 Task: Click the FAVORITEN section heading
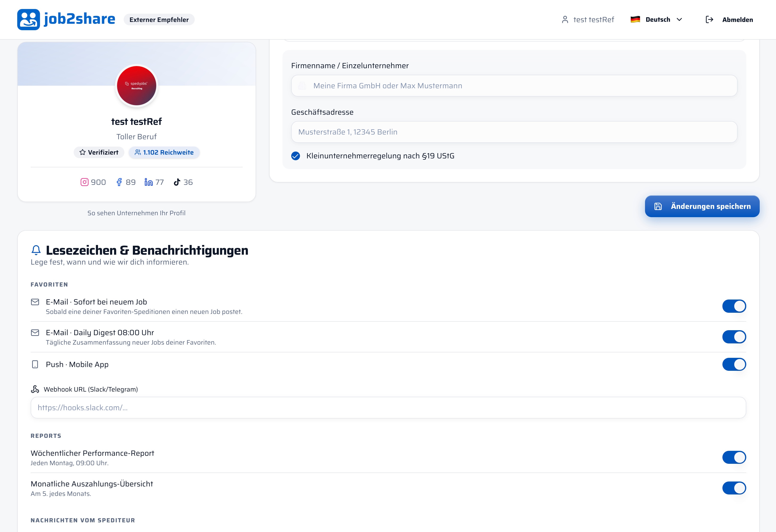[x=49, y=285]
